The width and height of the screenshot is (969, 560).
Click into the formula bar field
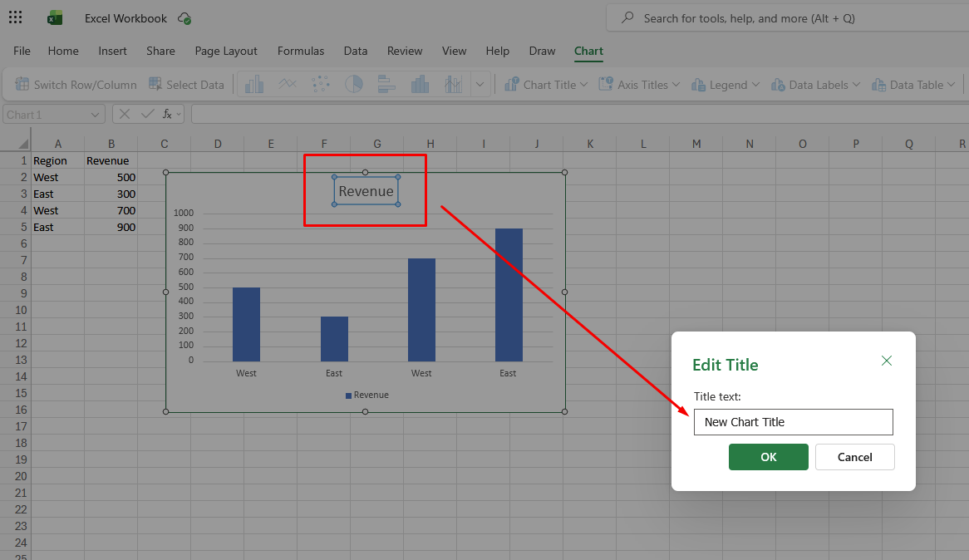tap(580, 115)
